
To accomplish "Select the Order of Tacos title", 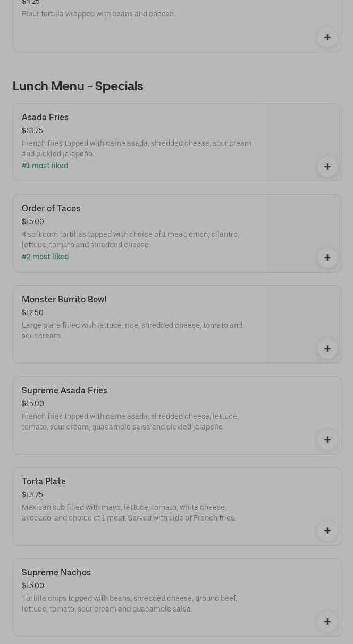I will (51, 208).
